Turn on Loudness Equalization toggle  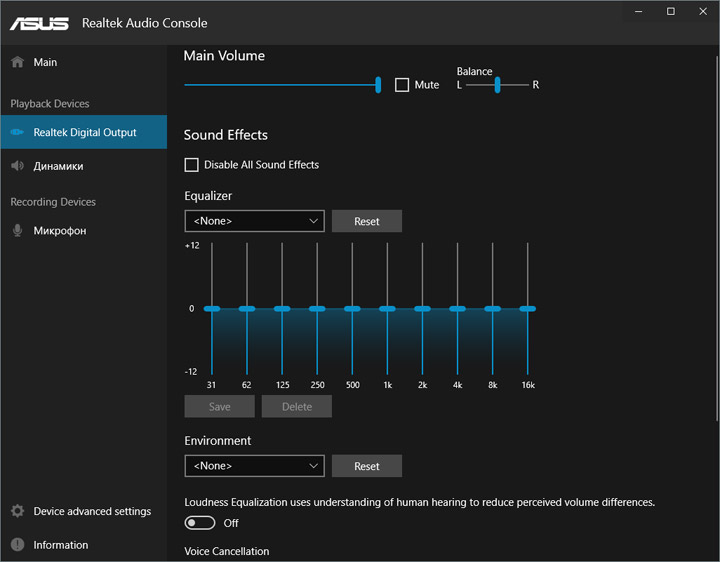coord(200,522)
